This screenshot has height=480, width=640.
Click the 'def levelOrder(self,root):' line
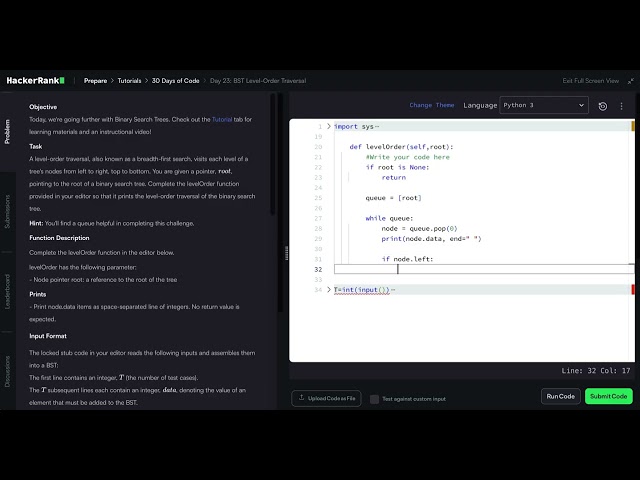pos(401,147)
